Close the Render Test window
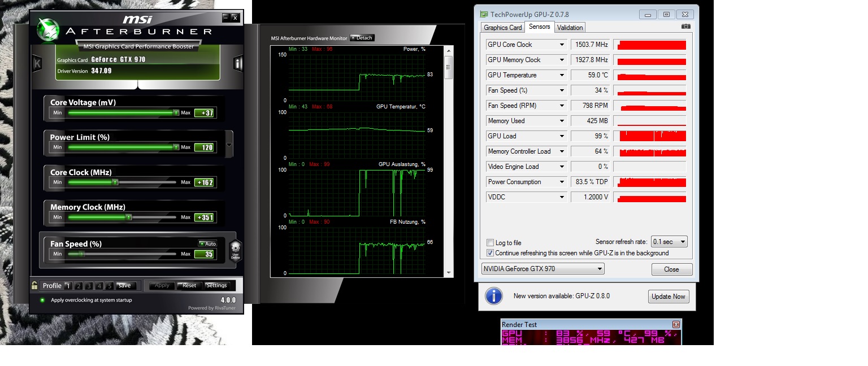This screenshot has width=868, height=366. [676, 325]
